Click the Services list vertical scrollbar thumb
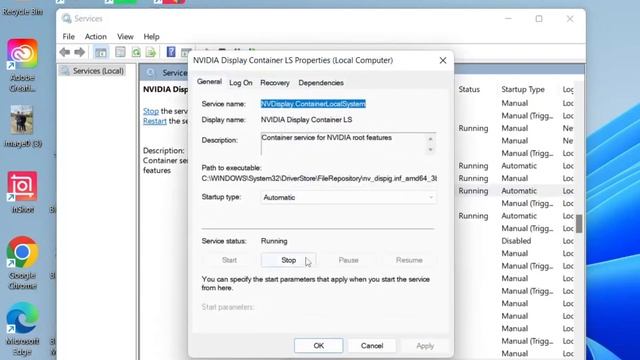 (579, 223)
